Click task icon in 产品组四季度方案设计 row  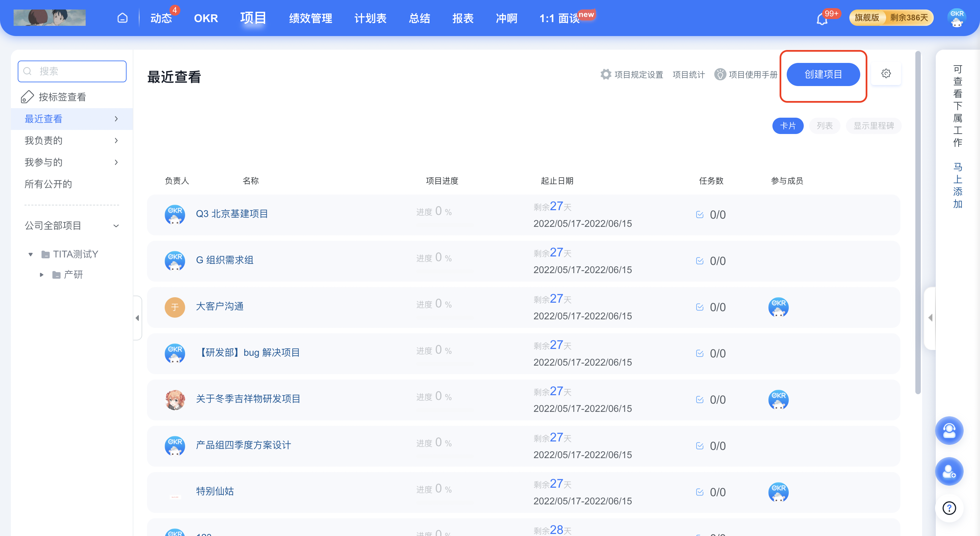coord(699,446)
